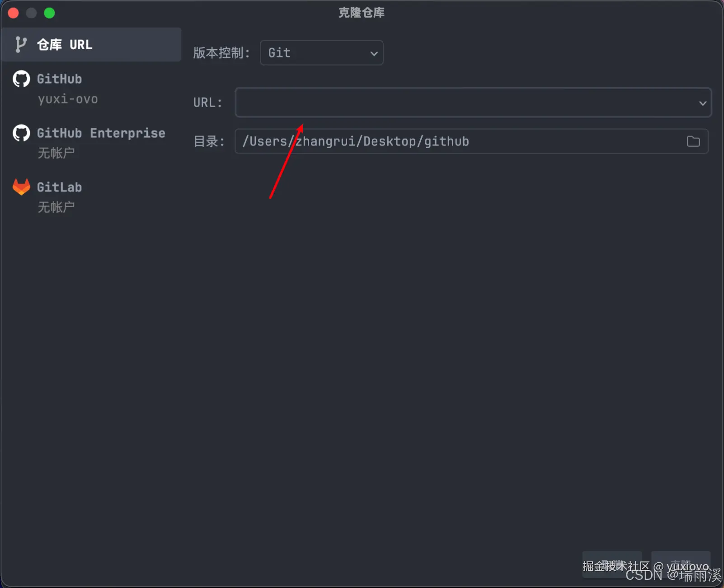Click the 取消 button
Screen dimensions: 724x588
612,564
